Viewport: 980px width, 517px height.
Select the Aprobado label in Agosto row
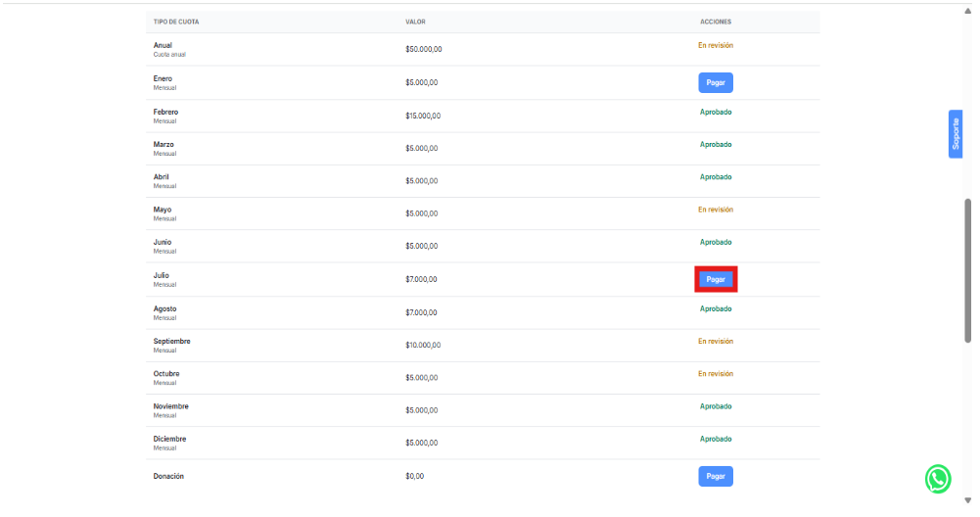[715, 309]
